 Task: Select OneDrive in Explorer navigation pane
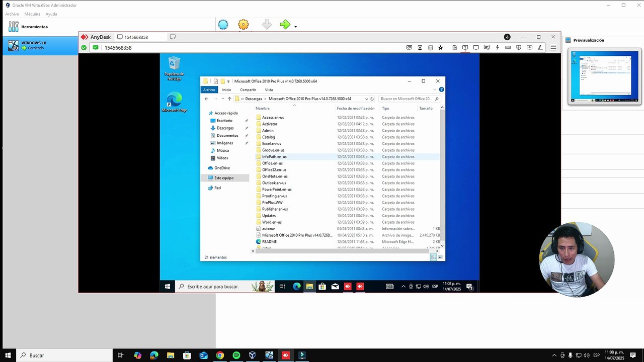(222, 168)
